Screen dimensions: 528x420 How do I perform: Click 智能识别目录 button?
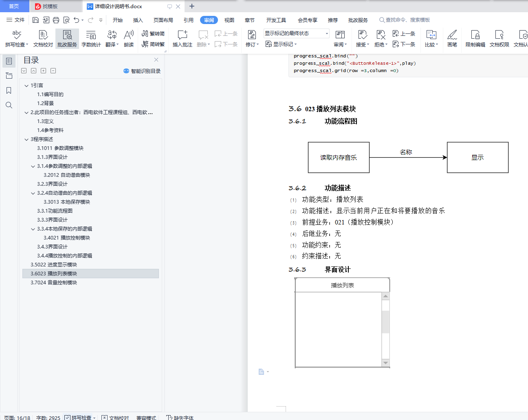click(142, 71)
